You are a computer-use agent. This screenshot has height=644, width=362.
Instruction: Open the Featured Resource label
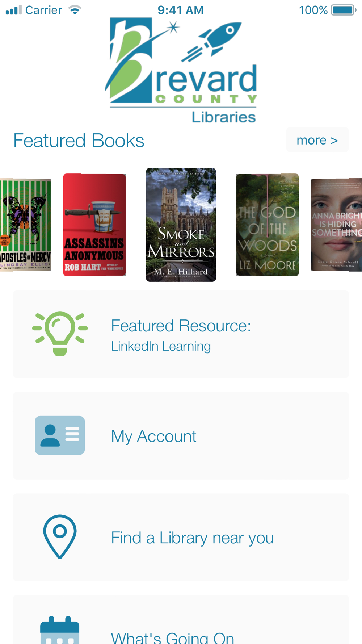pos(181,326)
